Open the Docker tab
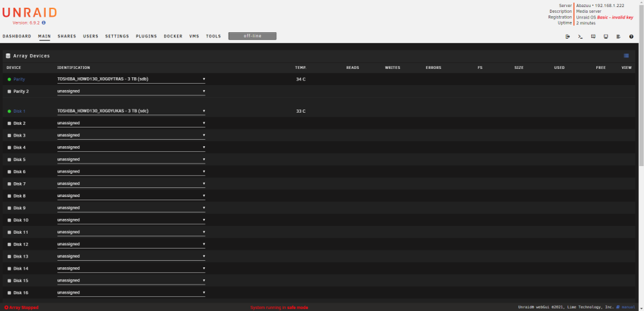This screenshot has width=644, height=311. pyautogui.click(x=173, y=36)
